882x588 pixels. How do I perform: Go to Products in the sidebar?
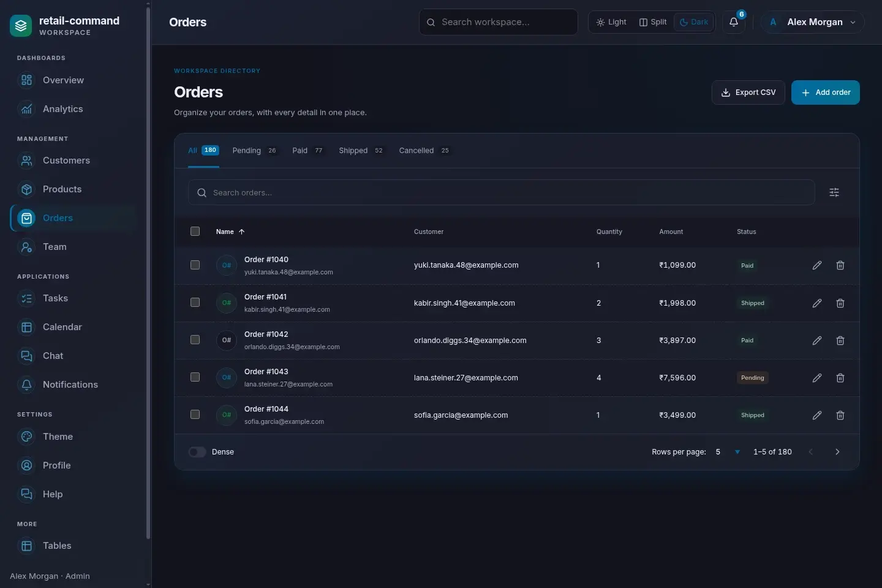tap(73, 189)
